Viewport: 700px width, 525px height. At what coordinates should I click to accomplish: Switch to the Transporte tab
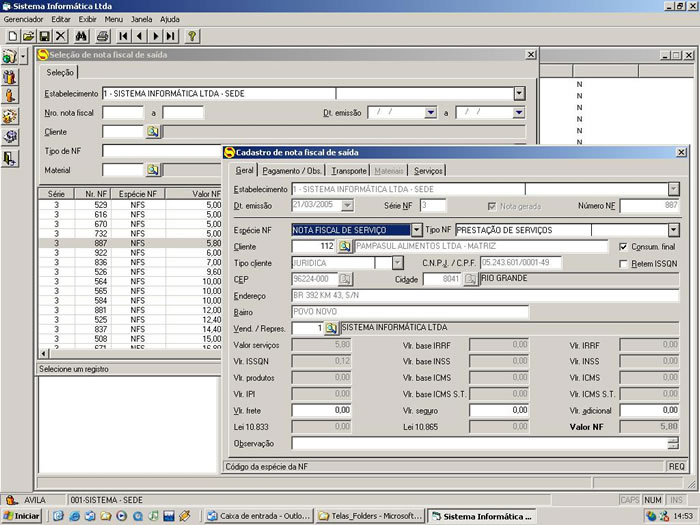[x=349, y=171]
